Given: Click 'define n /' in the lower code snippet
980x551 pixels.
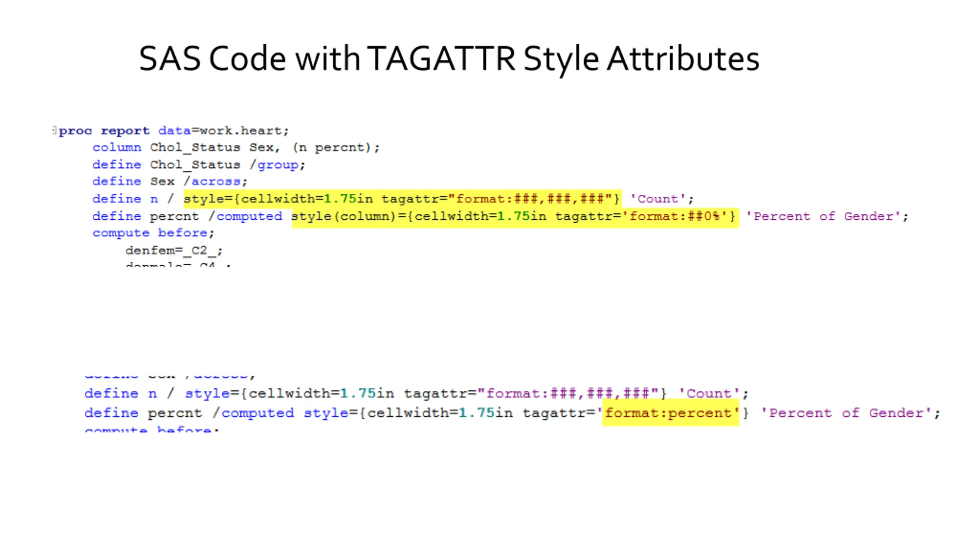Looking at the screenshot, I should [129, 394].
